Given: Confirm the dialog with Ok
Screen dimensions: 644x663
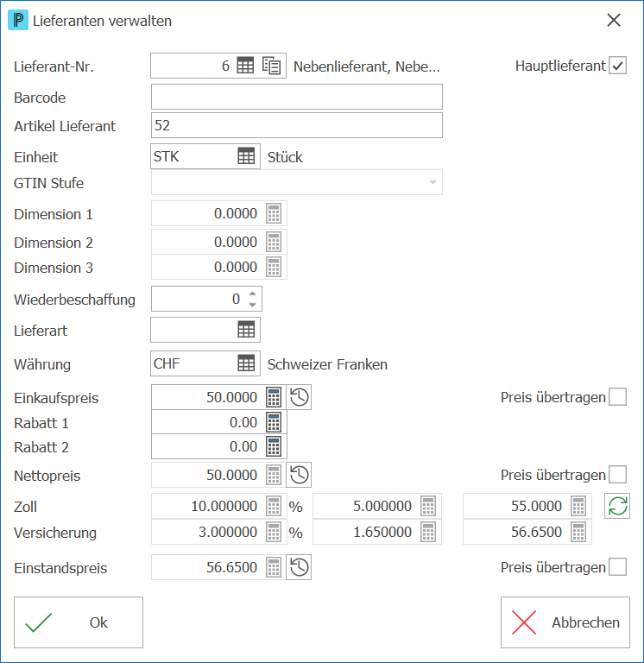Looking at the screenshot, I should point(79,622).
